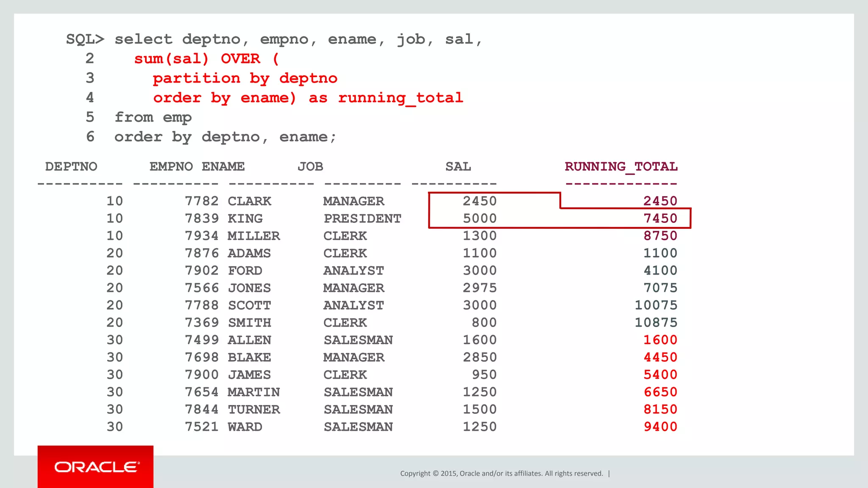Click the JOB column header
Screen dimensions: 868x488
[310, 166]
